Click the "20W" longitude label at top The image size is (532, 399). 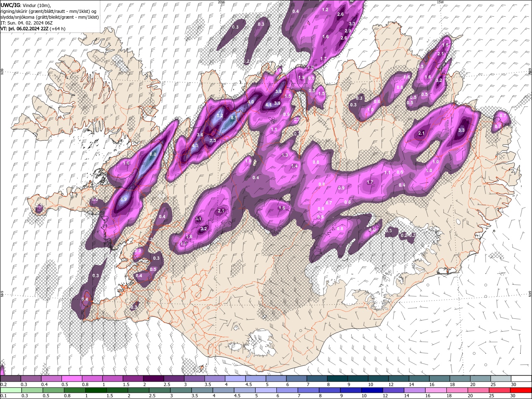click(x=221, y=2)
